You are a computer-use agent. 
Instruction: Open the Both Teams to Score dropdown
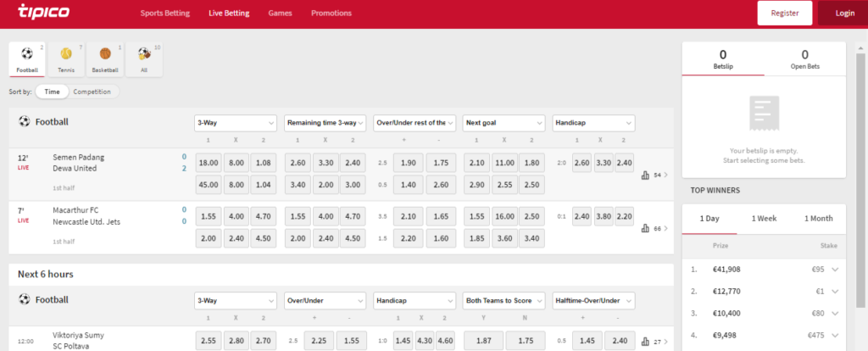(504, 301)
